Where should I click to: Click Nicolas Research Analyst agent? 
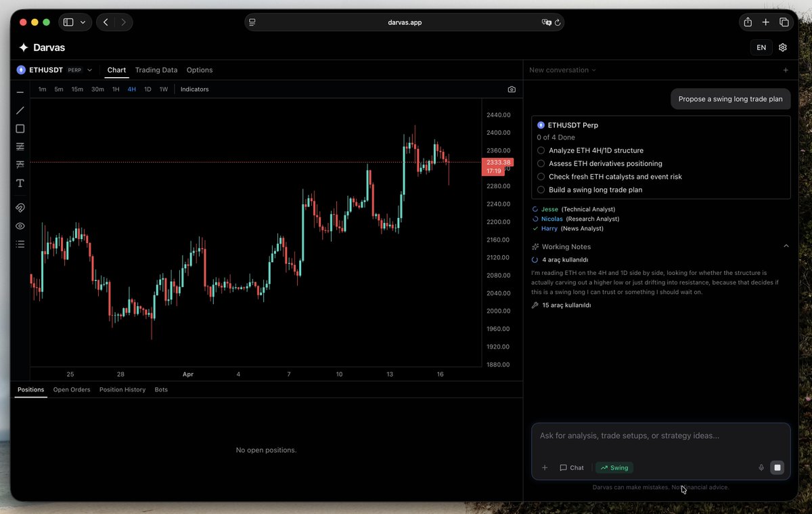(x=575, y=219)
